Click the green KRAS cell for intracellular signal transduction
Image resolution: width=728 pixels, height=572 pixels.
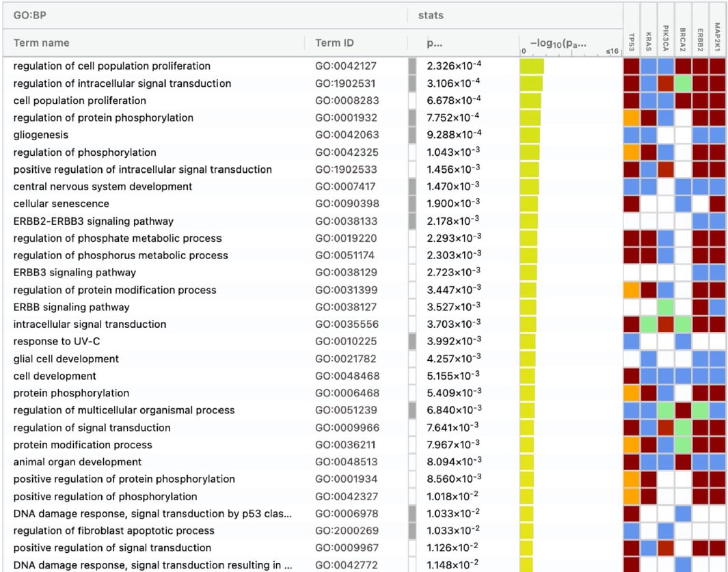(x=648, y=324)
